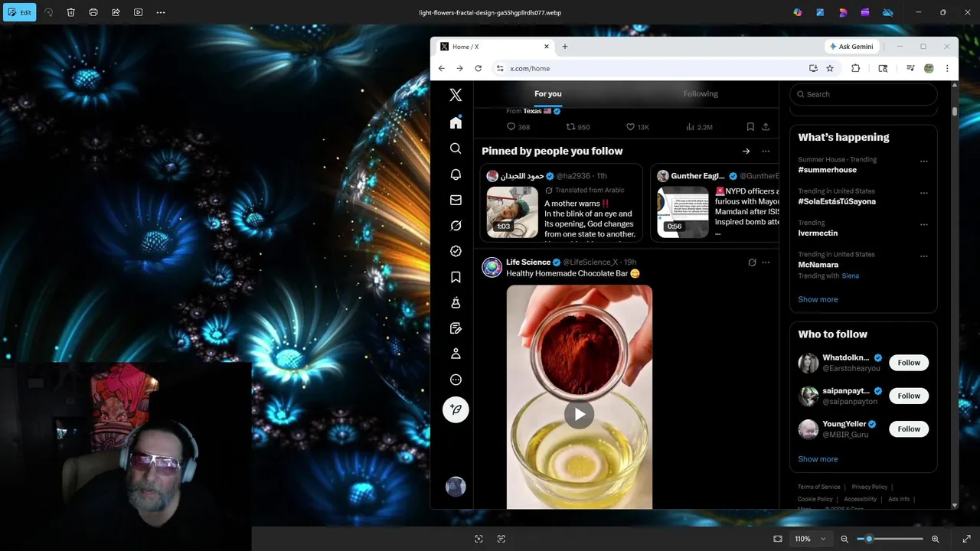Screen dimensions: 980x551
Task: Rotate image in Photos toolbar
Action: (x=48, y=12)
